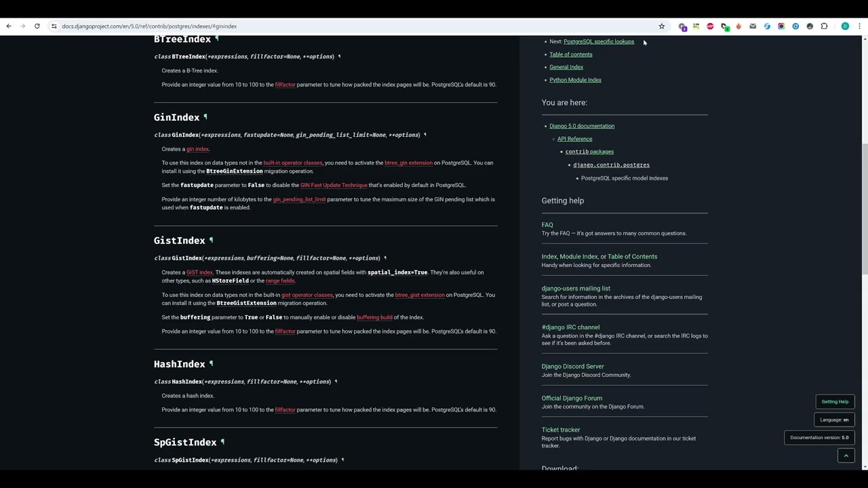868x488 pixels.
Task: Click the permalink pilcrow beside GistIndex heading
Action: pyautogui.click(x=211, y=241)
